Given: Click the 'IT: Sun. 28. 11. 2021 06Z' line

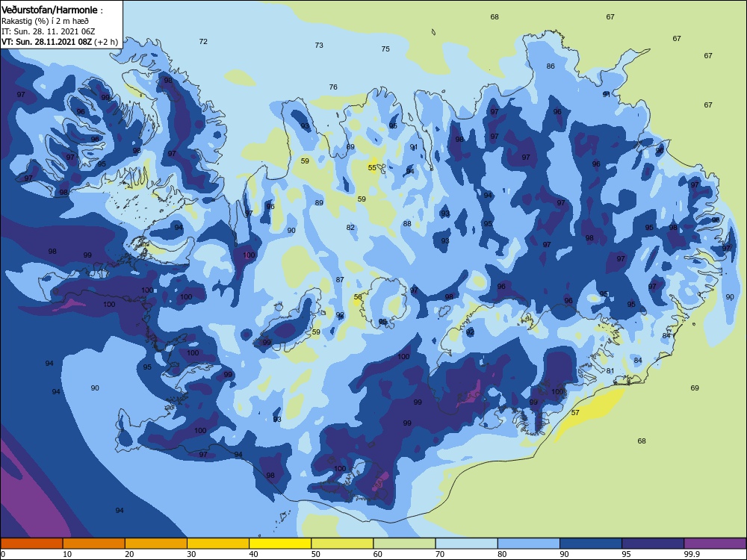Looking at the screenshot, I should click(x=48, y=31).
